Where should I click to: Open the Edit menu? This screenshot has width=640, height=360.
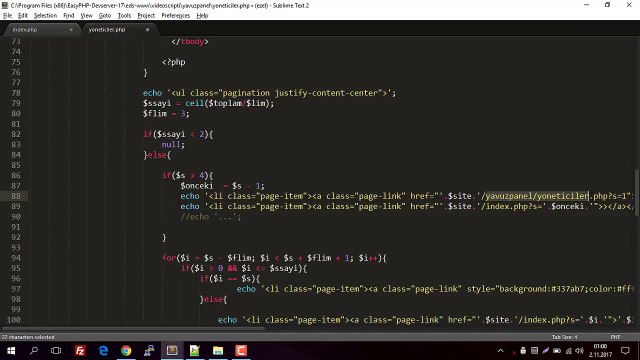(23, 16)
